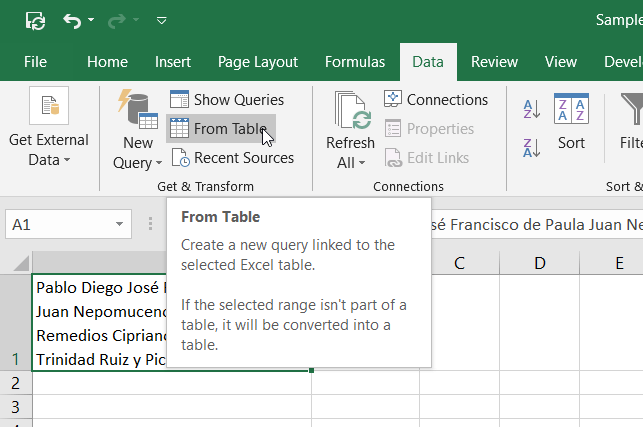
Task: Click the Edit Links icon
Action: coord(393,158)
